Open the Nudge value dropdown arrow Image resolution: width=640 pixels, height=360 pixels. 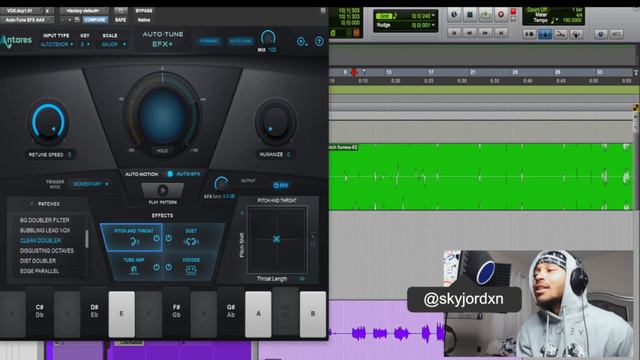[433, 25]
